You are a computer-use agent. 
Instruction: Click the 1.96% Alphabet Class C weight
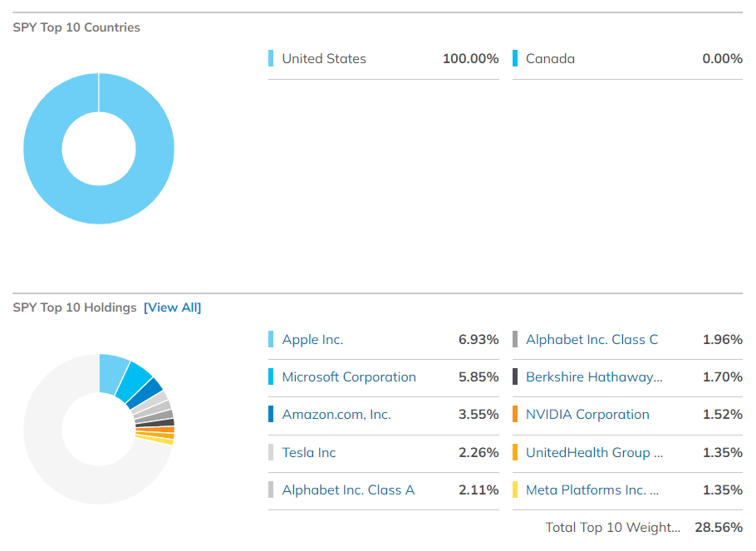coord(722,340)
